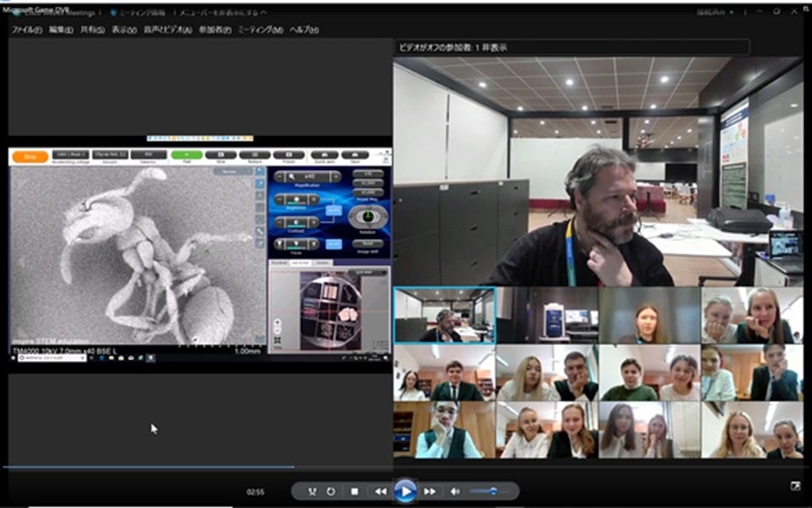
Task: Mute the player volume speaker icon
Action: tap(455, 491)
